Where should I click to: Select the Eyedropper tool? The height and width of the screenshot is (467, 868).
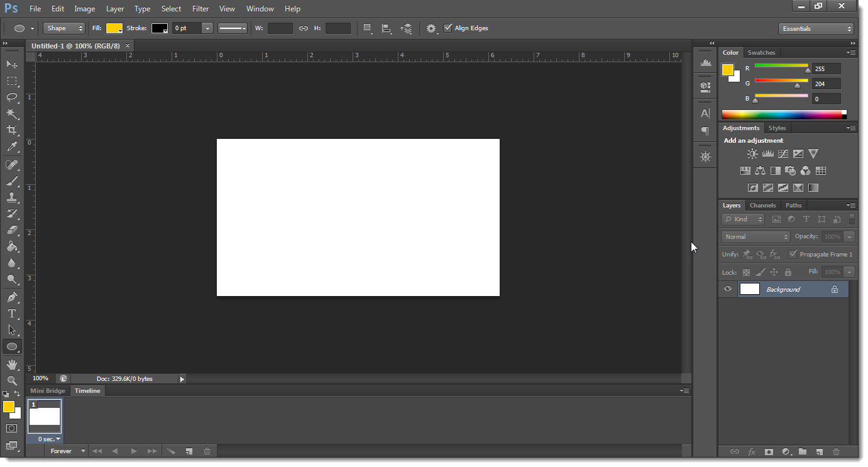point(11,147)
